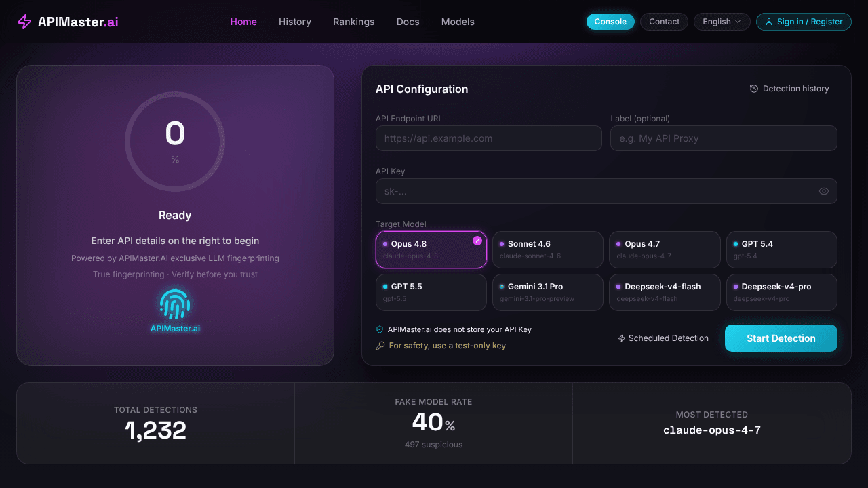868x488 pixels.
Task: Open the Models nav item
Action: coord(458,22)
